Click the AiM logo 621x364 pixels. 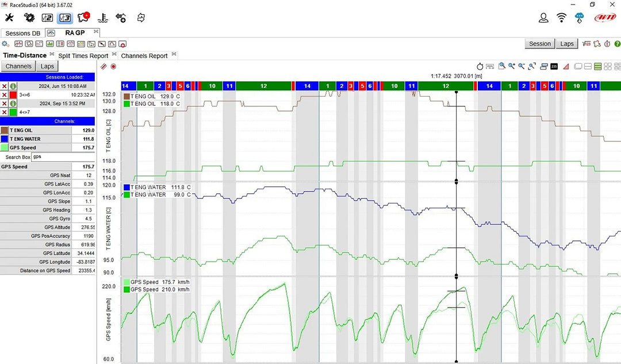[605, 17]
